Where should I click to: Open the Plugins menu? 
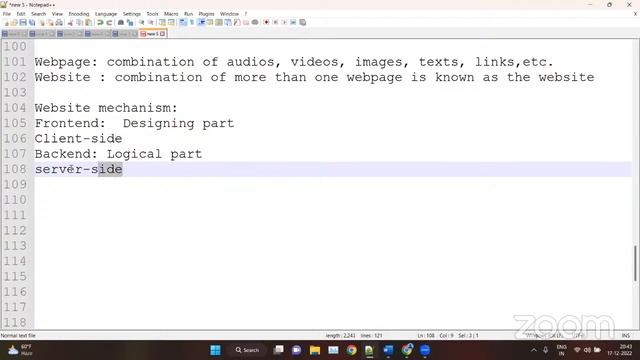206,14
